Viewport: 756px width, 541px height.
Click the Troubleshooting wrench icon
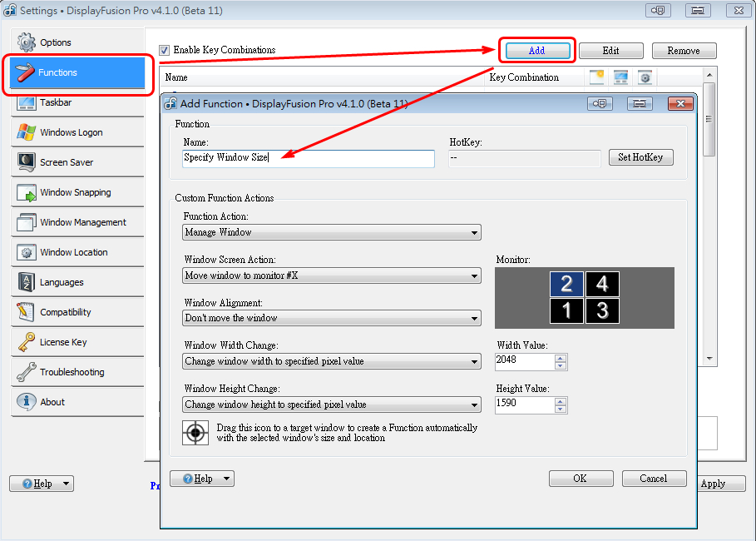point(27,372)
